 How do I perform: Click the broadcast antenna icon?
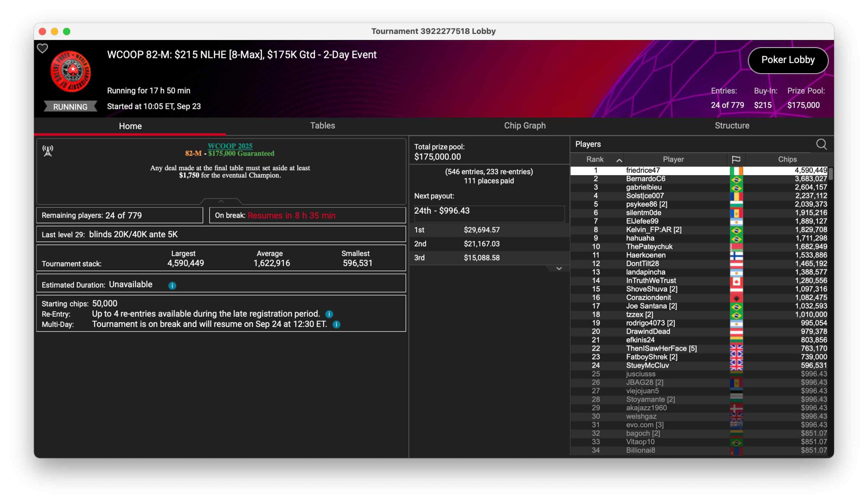tap(48, 151)
